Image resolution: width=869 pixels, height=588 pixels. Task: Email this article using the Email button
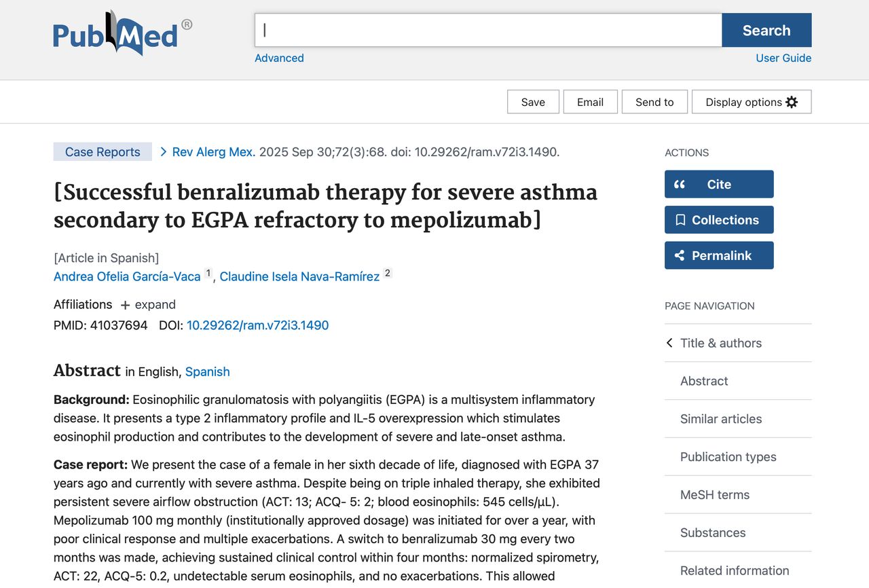tap(590, 102)
